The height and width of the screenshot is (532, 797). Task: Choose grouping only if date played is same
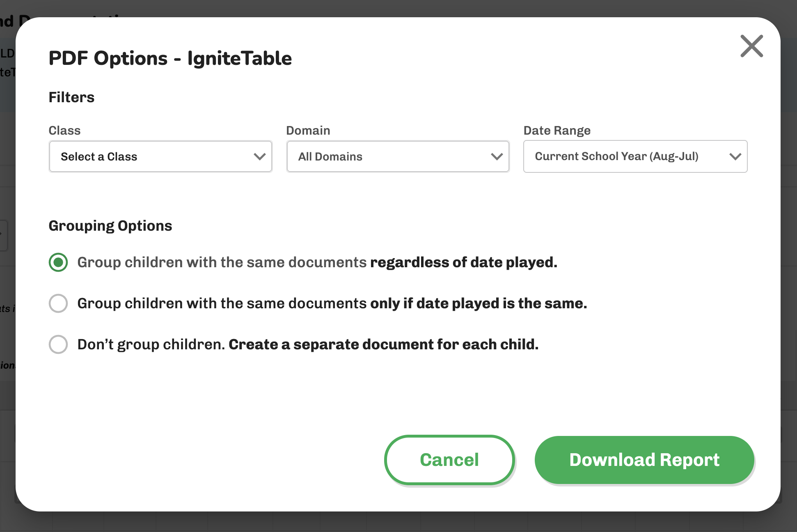pos(58,303)
